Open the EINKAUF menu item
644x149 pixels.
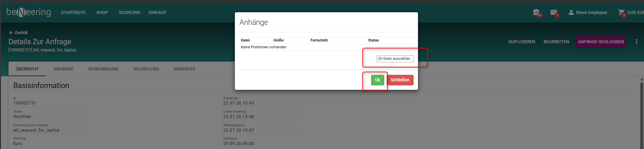pyautogui.click(x=157, y=13)
